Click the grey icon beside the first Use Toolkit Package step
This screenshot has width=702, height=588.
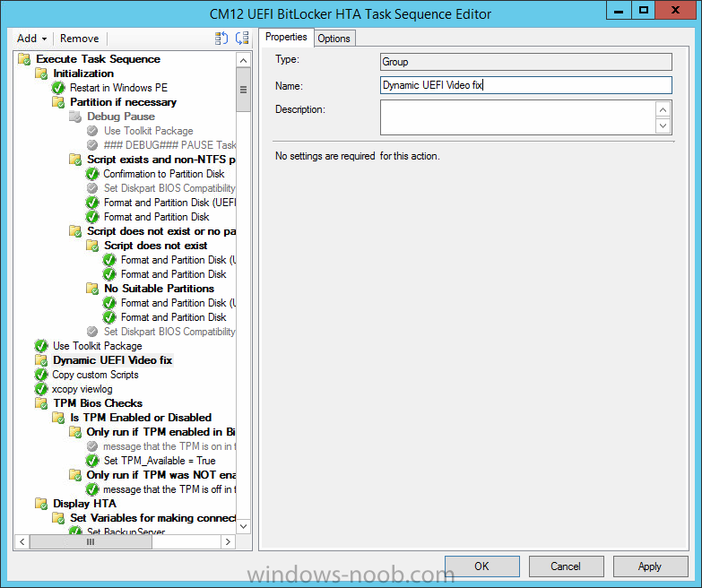[x=92, y=131]
